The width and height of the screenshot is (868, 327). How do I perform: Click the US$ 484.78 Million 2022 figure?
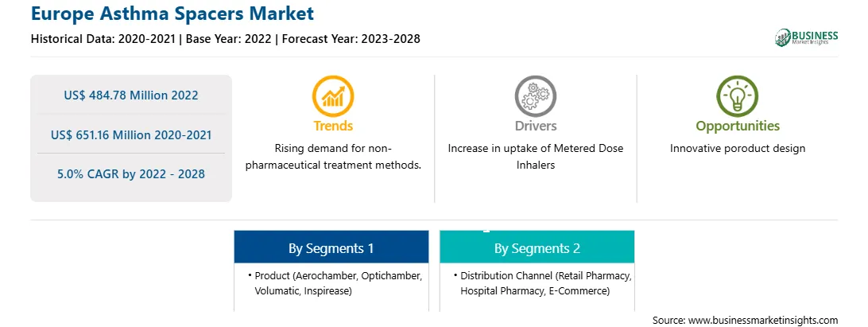click(x=130, y=95)
